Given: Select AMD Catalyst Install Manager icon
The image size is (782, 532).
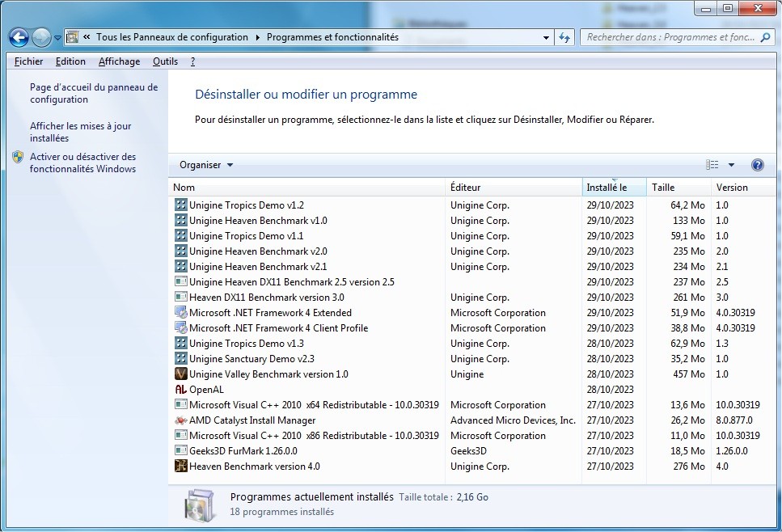Looking at the screenshot, I should (180, 420).
